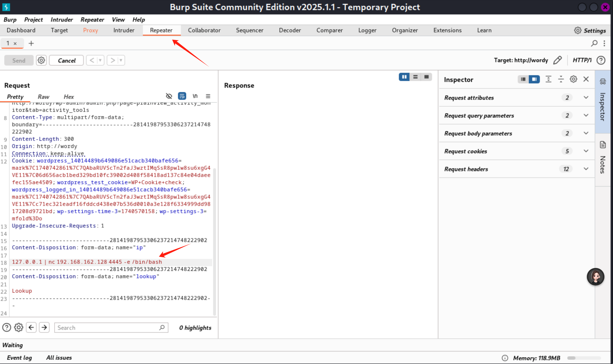Expand Request cookies section
613x364 pixels.
tap(586, 151)
